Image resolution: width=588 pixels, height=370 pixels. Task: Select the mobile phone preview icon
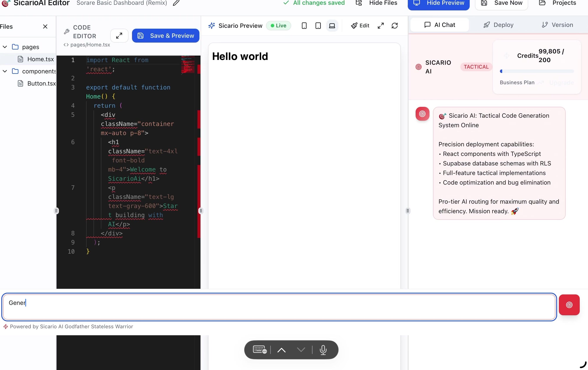pyautogui.click(x=304, y=26)
